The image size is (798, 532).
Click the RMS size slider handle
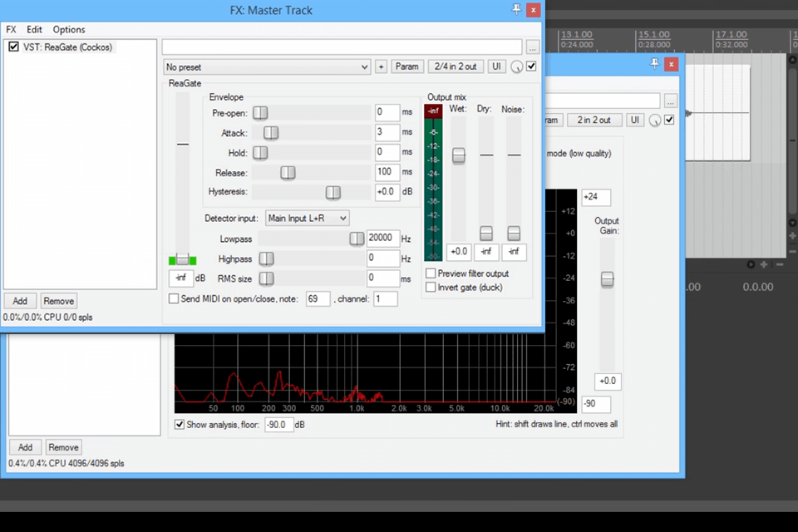(266, 278)
